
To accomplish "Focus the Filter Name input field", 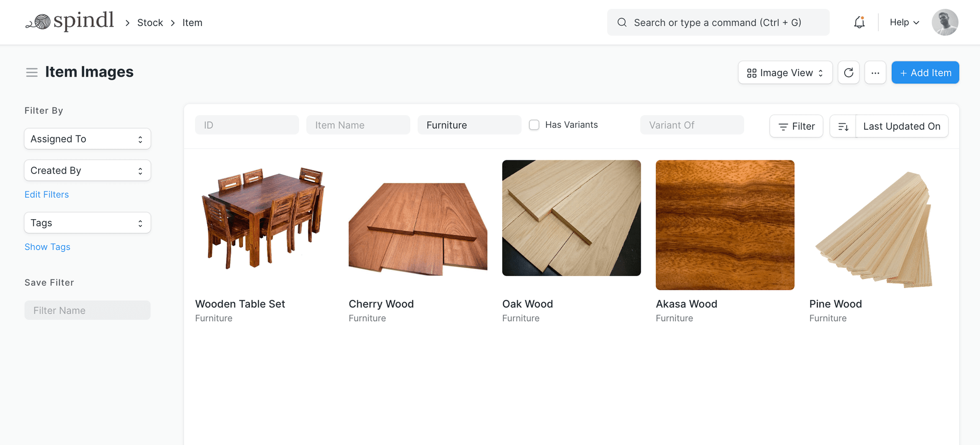I will click(x=87, y=310).
